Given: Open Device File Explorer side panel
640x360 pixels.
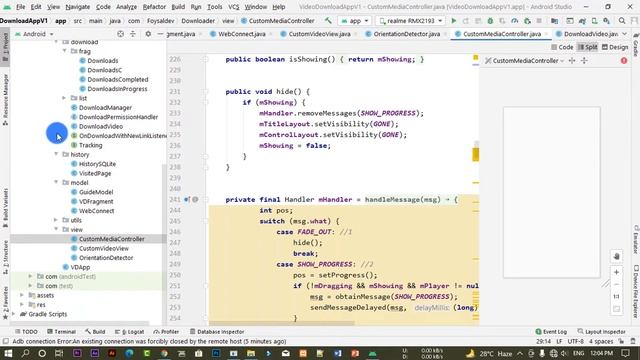Looking at the screenshot, I should tap(636, 292).
